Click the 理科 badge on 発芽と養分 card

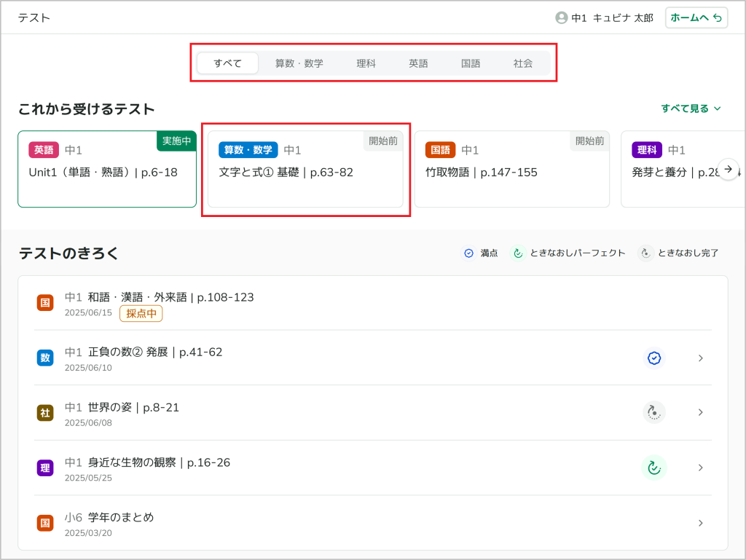click(647, 150)
